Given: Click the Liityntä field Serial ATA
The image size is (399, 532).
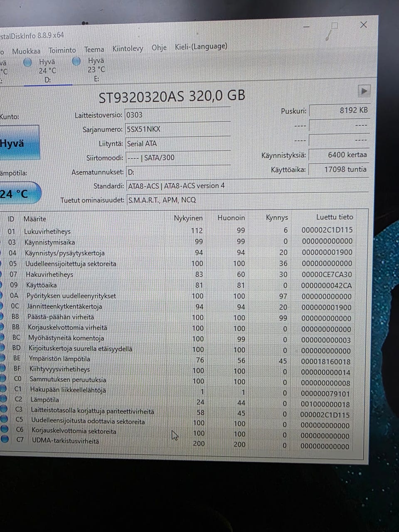Looking at the screenshot, I should coord(178,143).
